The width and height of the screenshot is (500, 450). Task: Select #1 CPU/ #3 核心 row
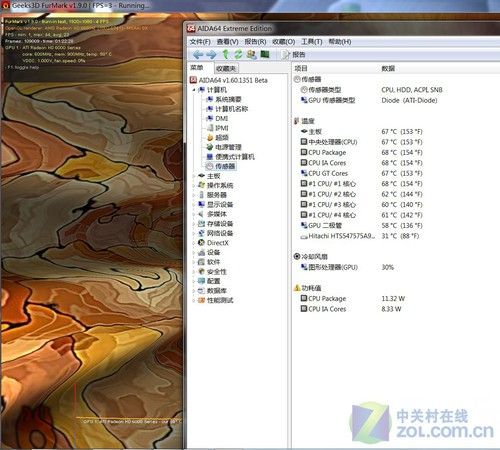click(361, 204)
